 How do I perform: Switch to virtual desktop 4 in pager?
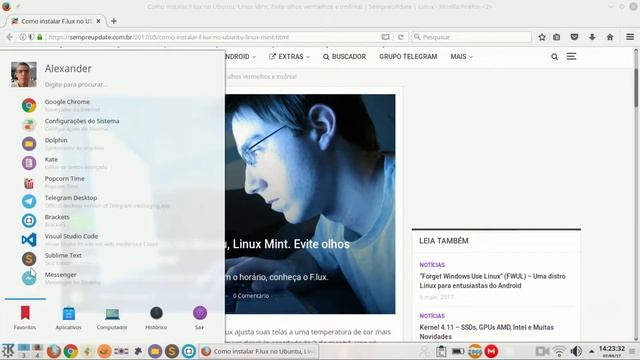37,351
